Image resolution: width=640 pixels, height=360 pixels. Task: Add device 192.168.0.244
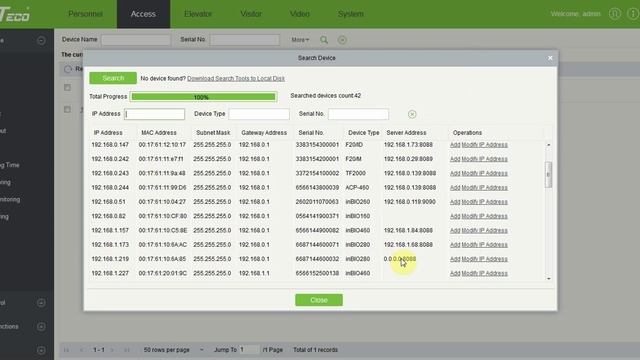point(455,188)
